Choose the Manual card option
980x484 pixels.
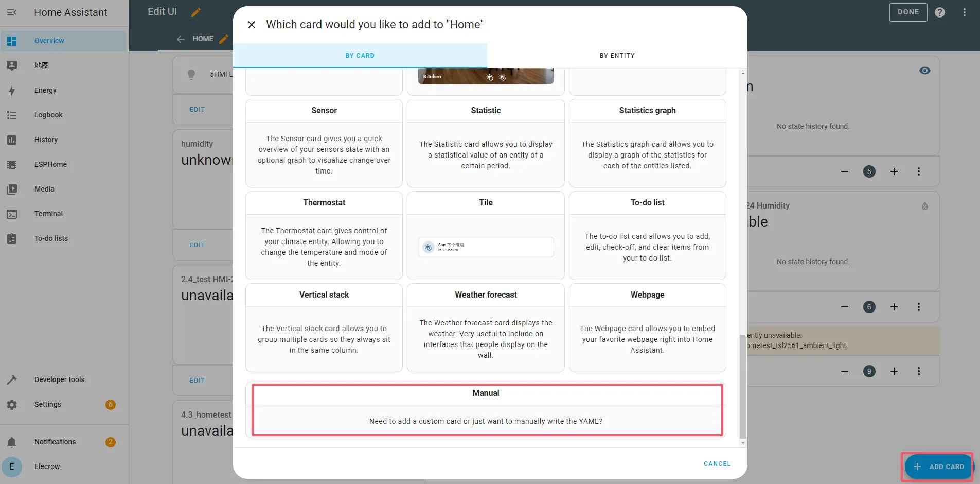(x=487, y=410)
